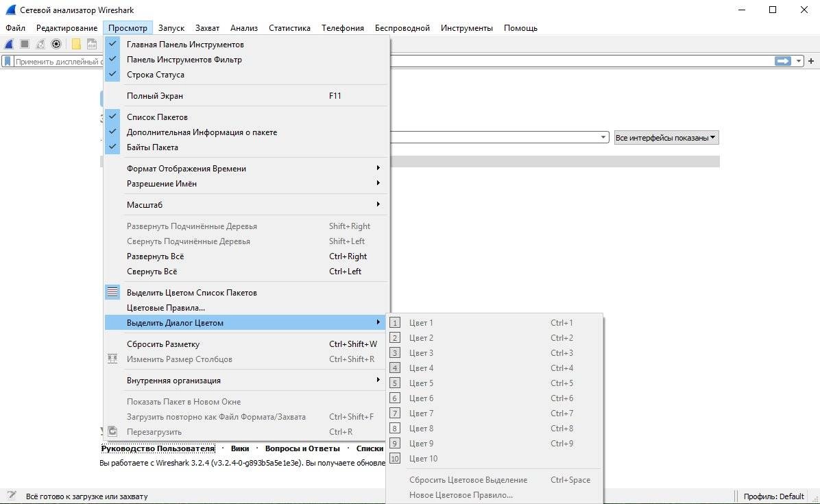Screen dimensions: 820x504
Task: Open a capture file via yellow folder icon
Action: click(x=76, y=45)
